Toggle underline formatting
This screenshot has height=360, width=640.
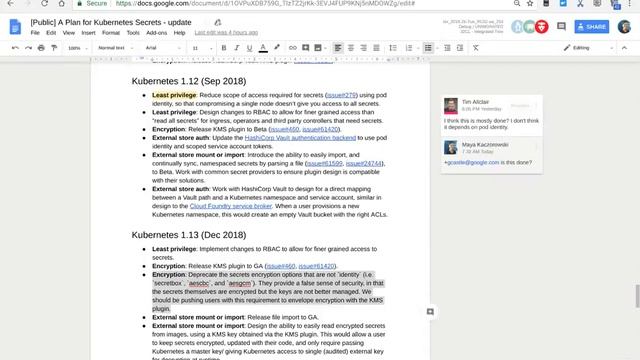tap(249, 48)
